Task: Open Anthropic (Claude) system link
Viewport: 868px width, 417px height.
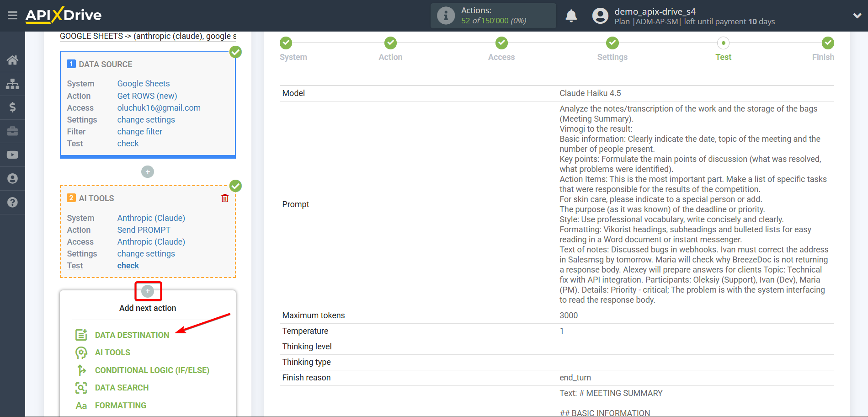Action: click(x=151, y=218)
